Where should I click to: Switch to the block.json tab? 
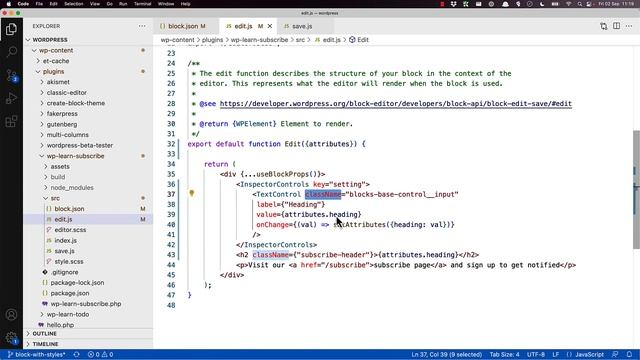[187, 26]
